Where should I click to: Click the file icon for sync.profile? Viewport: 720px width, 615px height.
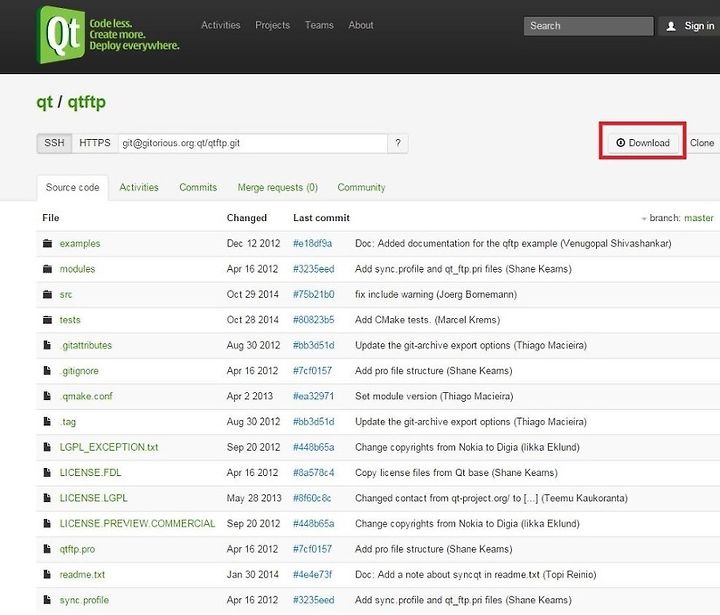pos(47,599)
